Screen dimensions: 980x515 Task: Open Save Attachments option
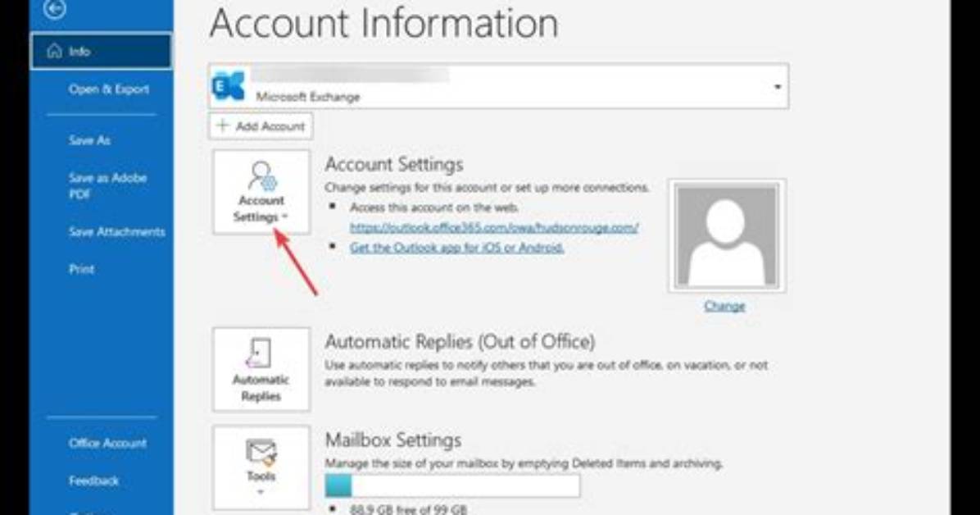pos(117,231)
